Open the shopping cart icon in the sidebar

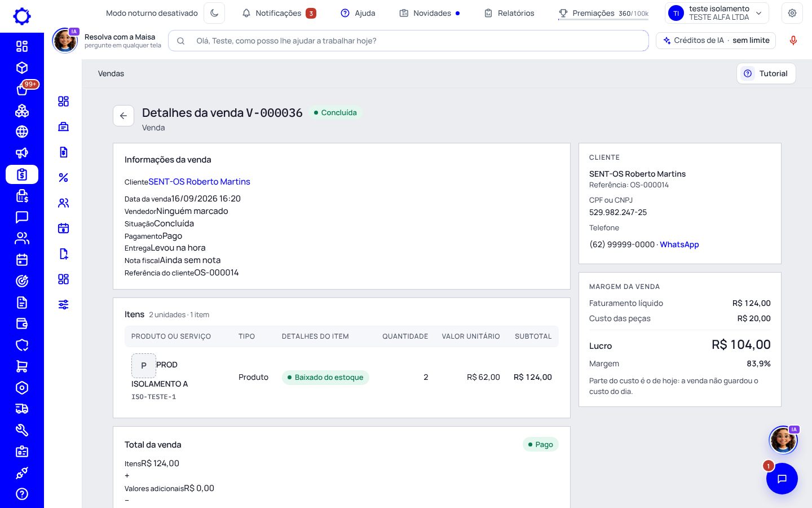tap(22, 366)
